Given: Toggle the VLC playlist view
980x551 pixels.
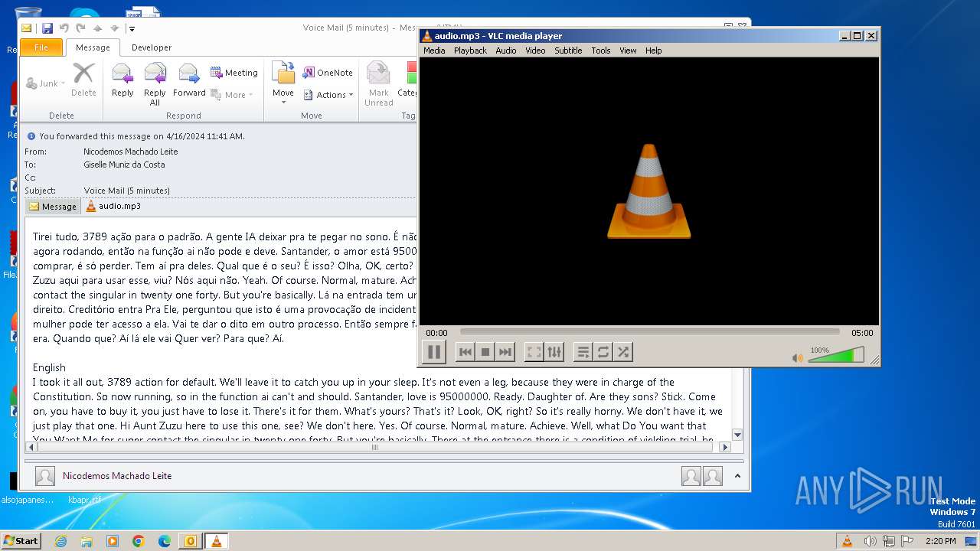Looking at the screenshot, I should [583, 352].
